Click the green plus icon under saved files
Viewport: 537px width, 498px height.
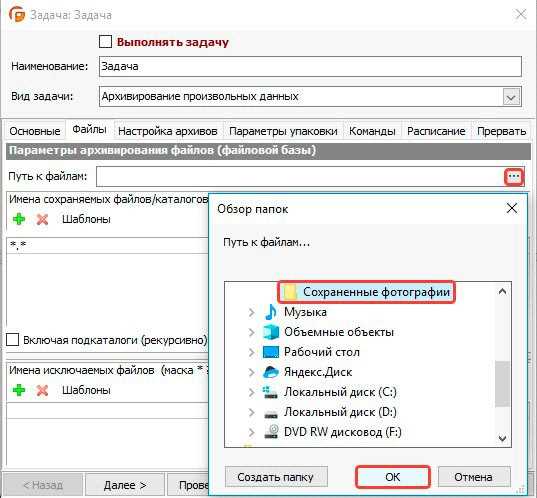(19, 219)
